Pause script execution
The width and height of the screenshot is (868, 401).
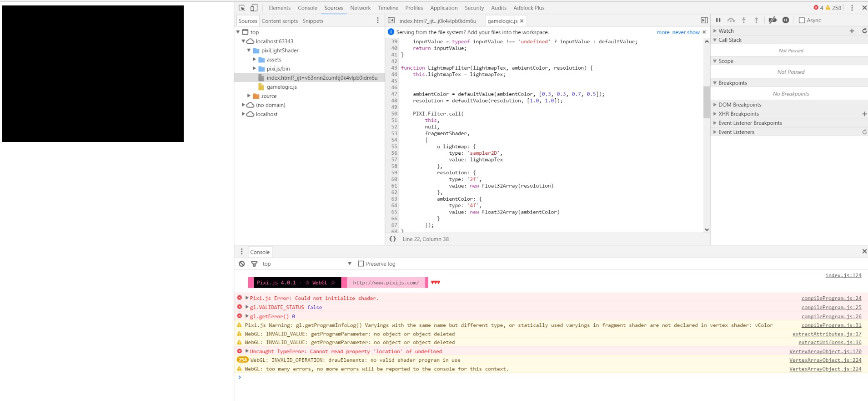point(718,20)
